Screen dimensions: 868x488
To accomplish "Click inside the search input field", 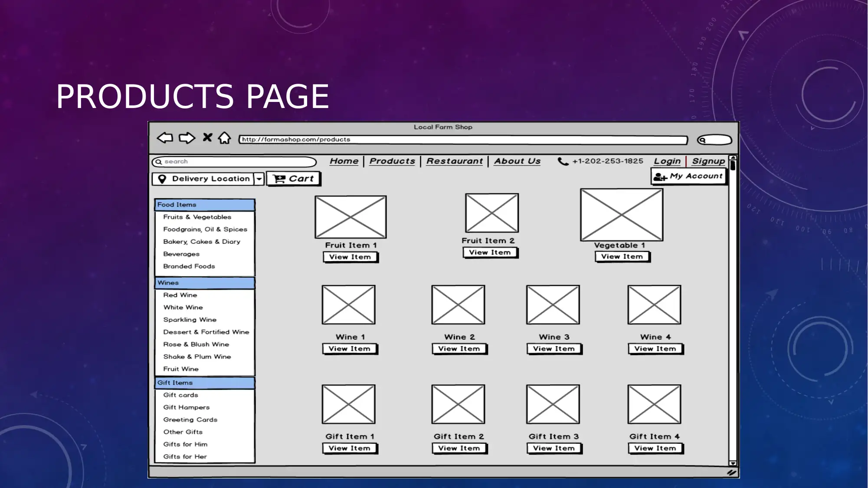I will pyautogui.click(x=235, y=161).
